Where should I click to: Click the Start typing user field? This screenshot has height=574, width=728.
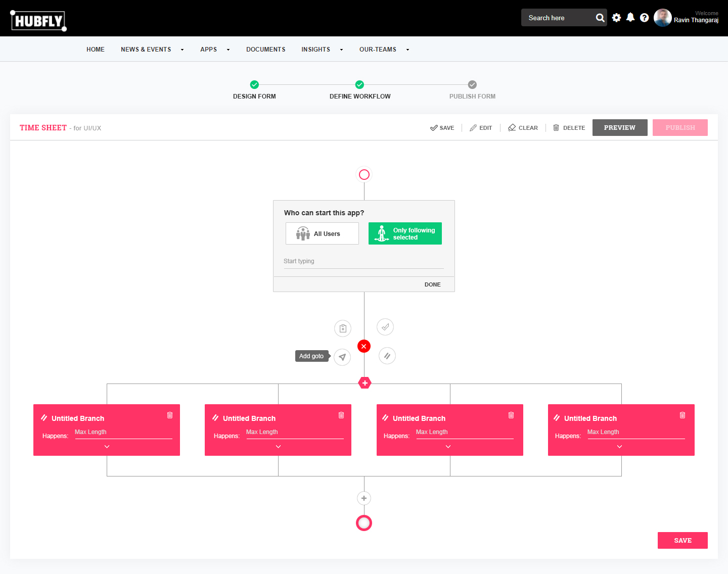[363, 262]
